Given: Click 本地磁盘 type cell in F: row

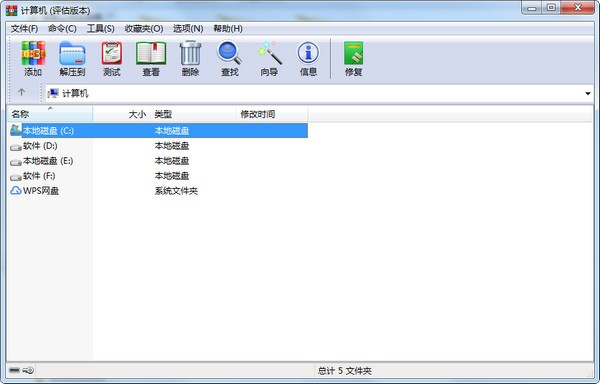Looking at the screenshot, I should click(172, 176).
